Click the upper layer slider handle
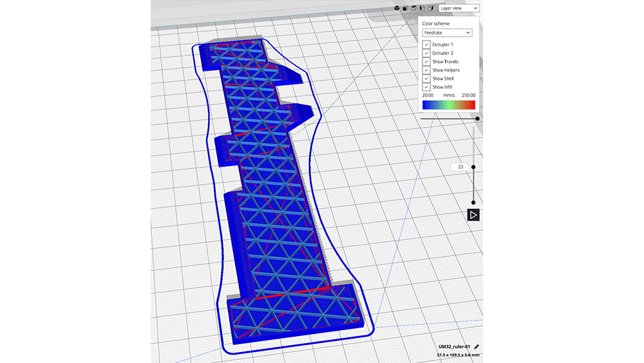Image resolution: width=644 pixels, height=363 pixels. point(473,167)
